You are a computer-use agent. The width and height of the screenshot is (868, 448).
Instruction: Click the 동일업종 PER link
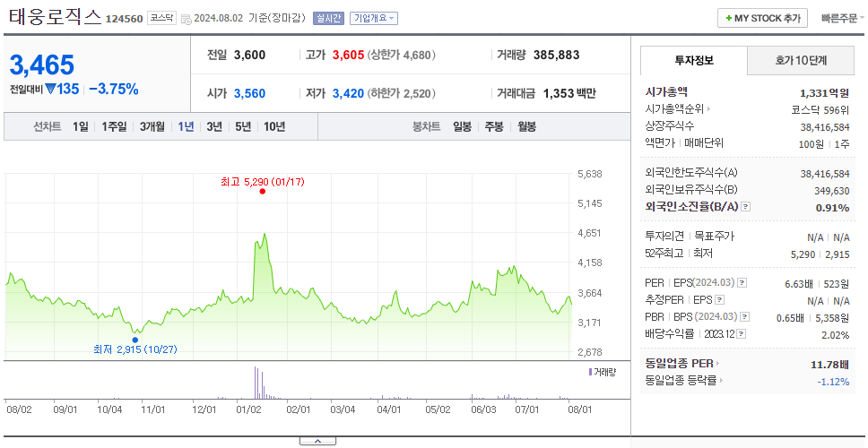click(x=680, y=364)
